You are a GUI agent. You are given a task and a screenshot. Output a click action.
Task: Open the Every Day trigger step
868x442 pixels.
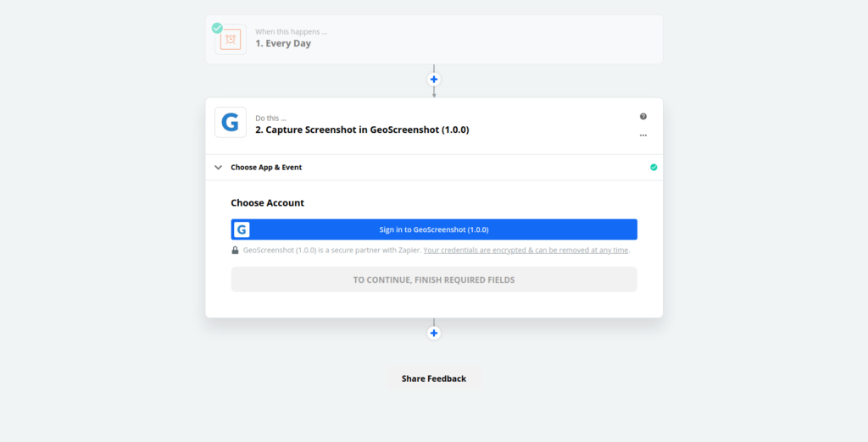coord(434,39)
